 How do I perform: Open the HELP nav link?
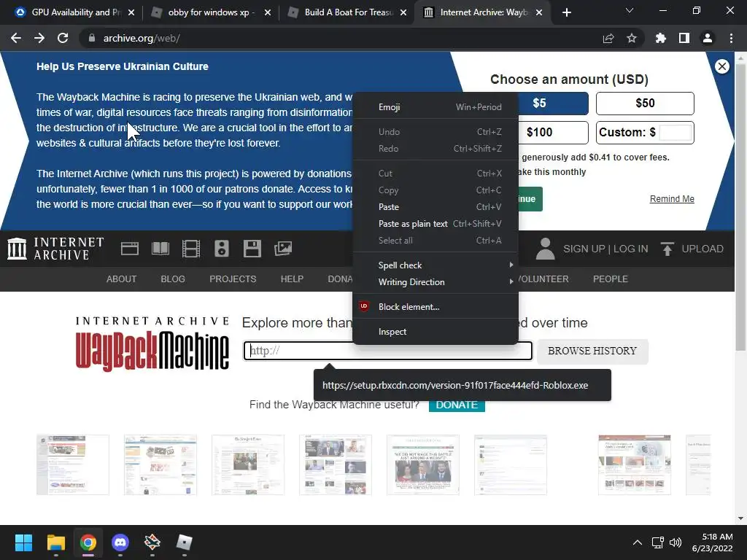(292, 279)
